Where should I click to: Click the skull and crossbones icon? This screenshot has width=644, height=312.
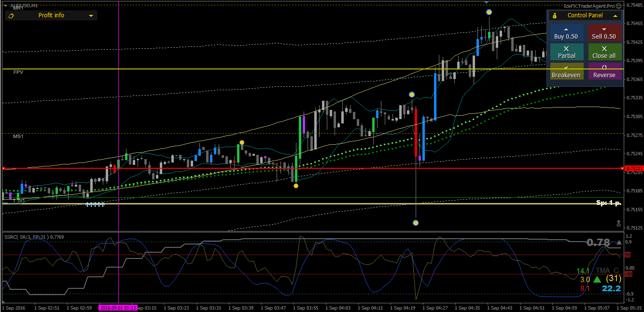[x=618, y=223]
